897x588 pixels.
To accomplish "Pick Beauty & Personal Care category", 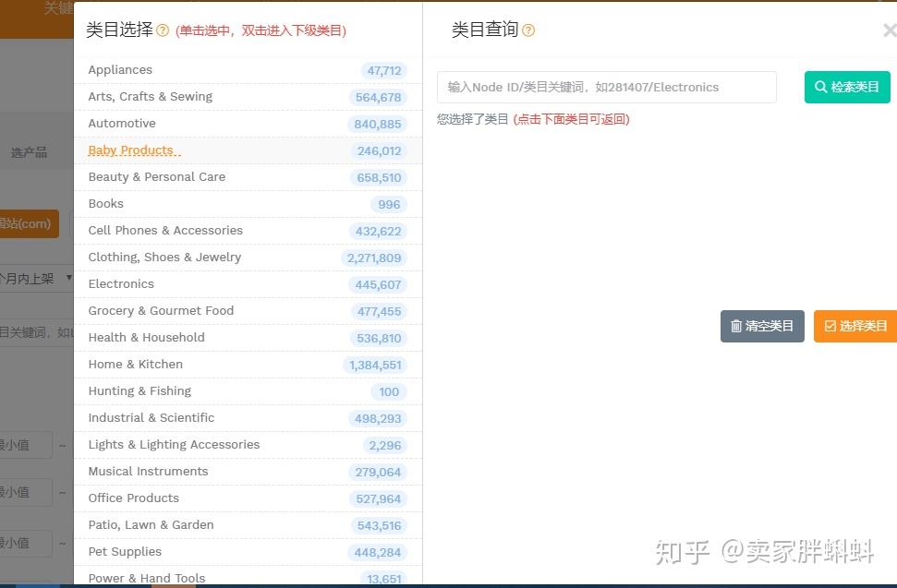I will coord(248,177).
